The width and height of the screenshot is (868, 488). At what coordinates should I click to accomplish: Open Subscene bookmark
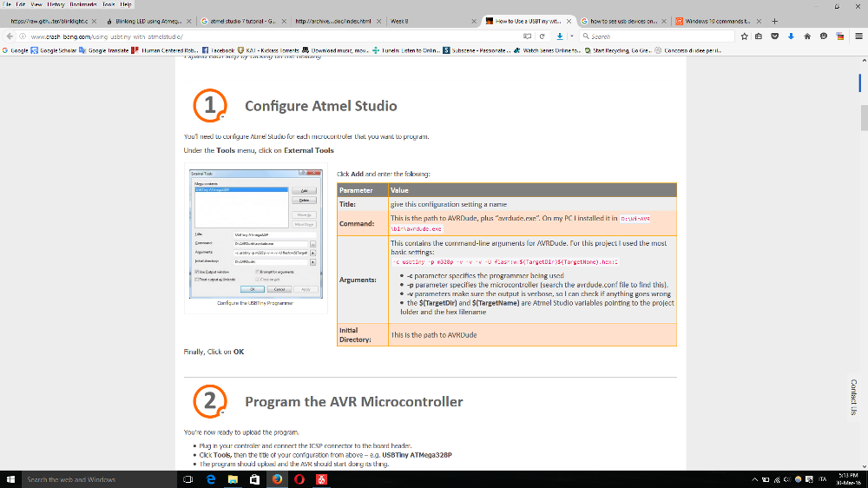[x=477, y=50]
